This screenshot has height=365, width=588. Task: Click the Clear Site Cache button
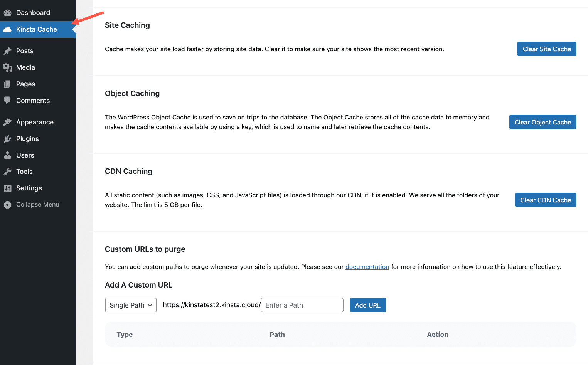pos(547,49)
